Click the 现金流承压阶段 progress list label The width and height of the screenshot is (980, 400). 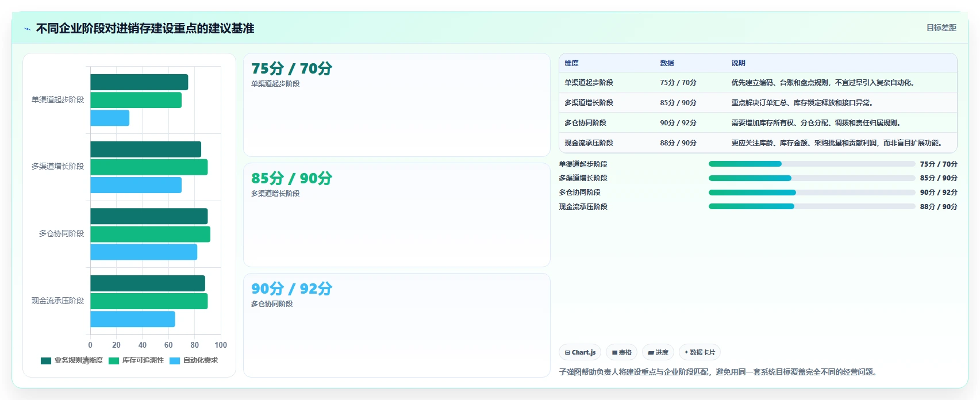pos(583,207)
